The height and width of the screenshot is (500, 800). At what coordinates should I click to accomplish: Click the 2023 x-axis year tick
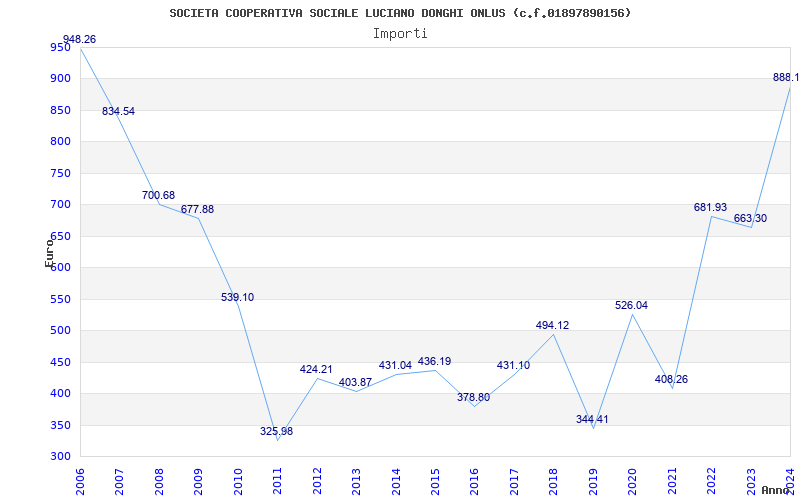tap(751, 480)
